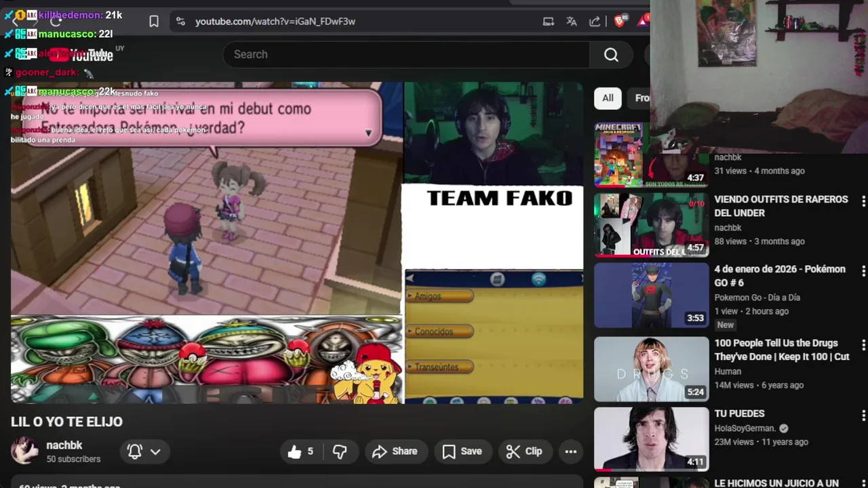This screenshot has width=868, height=488.
Task: Click the "New" badge under Pokémon GO # 6
Action: 726,325
